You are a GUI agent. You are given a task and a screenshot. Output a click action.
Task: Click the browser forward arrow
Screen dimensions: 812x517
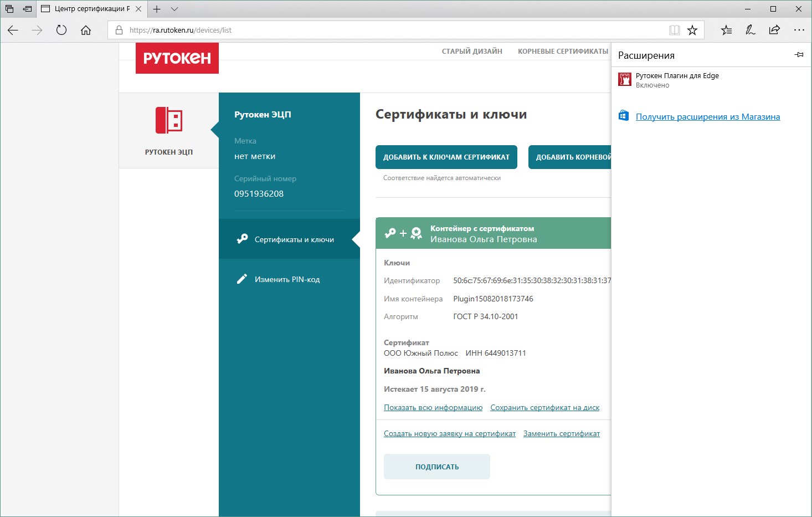37,30
